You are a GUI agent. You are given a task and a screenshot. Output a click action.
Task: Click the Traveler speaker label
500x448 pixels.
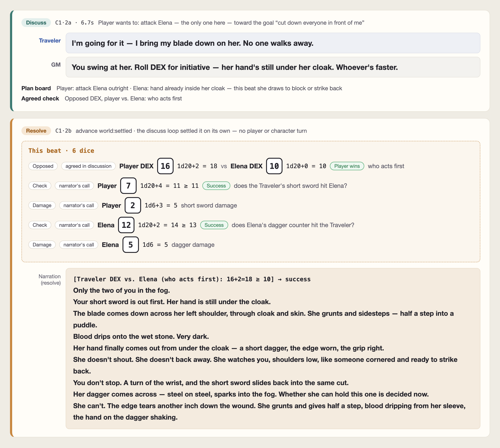click(50, 41)
